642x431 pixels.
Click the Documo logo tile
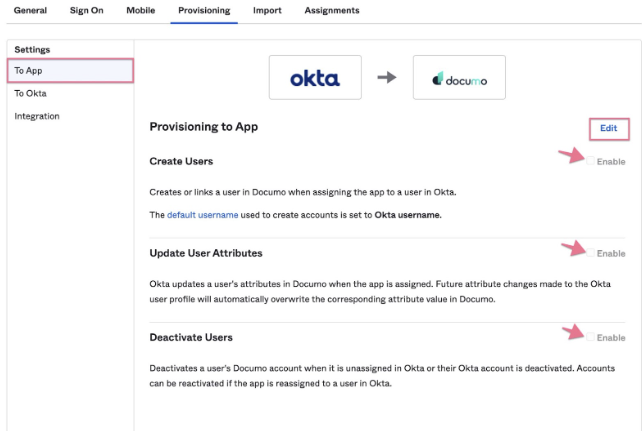[459, 78]
